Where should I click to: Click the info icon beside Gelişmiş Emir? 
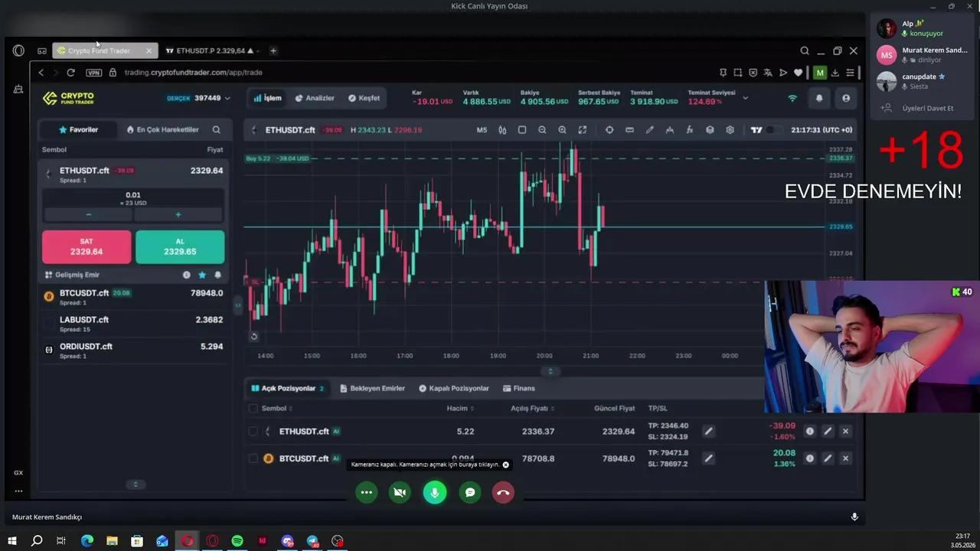pos(186,275)
